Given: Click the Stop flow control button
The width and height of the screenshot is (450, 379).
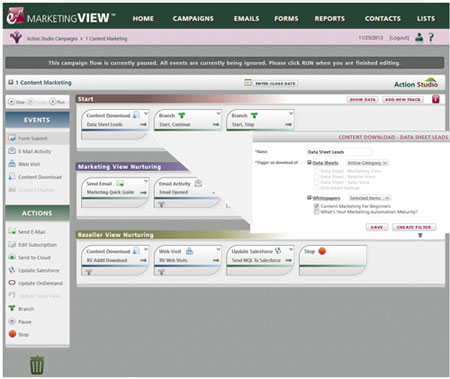Looking at the screenshot, I should (x=16, y=102).
